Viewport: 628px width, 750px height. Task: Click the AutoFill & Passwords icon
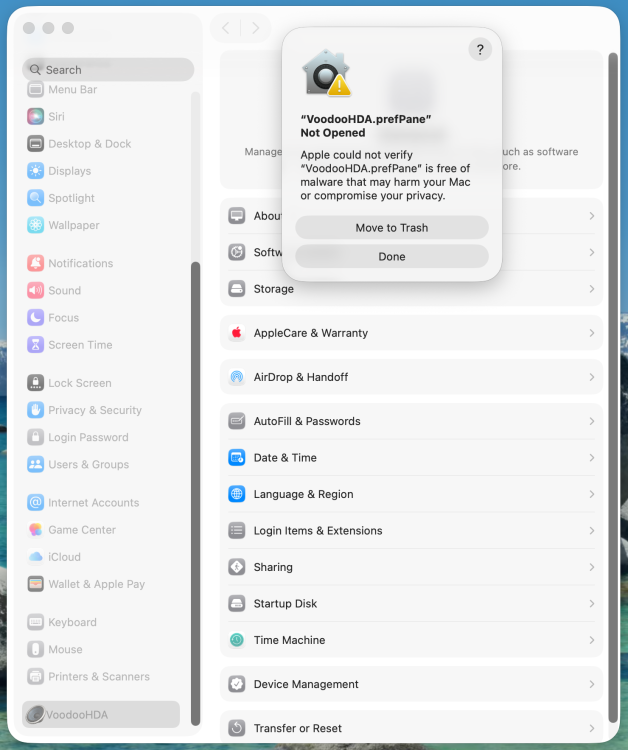[x=236, y=421]
